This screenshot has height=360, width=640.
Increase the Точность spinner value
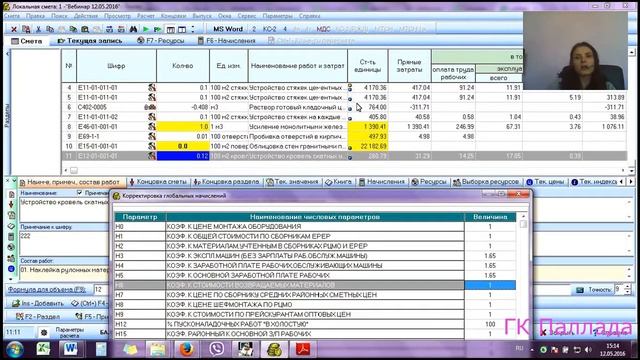627,287
